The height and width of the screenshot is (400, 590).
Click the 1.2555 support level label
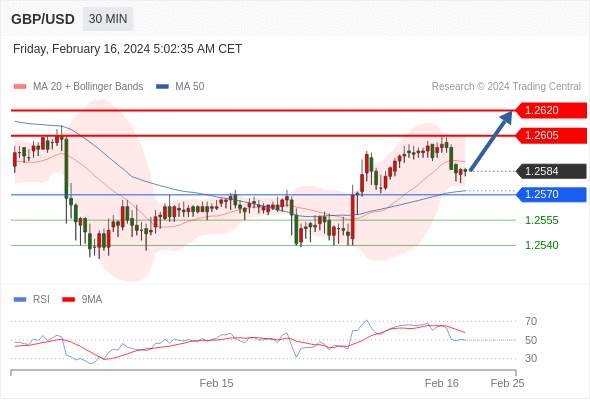pyautogui.click(x=541, y=220)
